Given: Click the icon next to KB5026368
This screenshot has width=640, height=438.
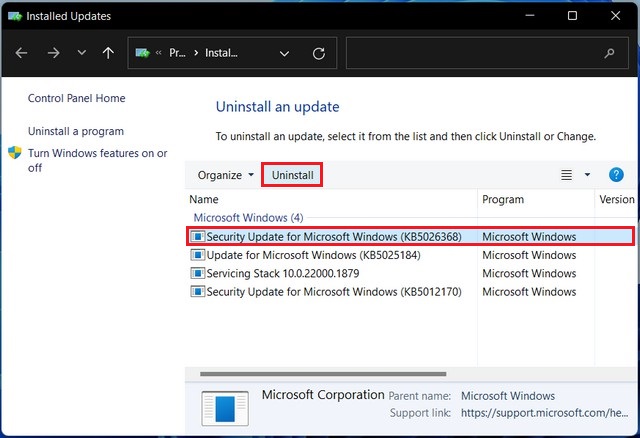Looking at the screenshot, I should click(x=198, y=236).
